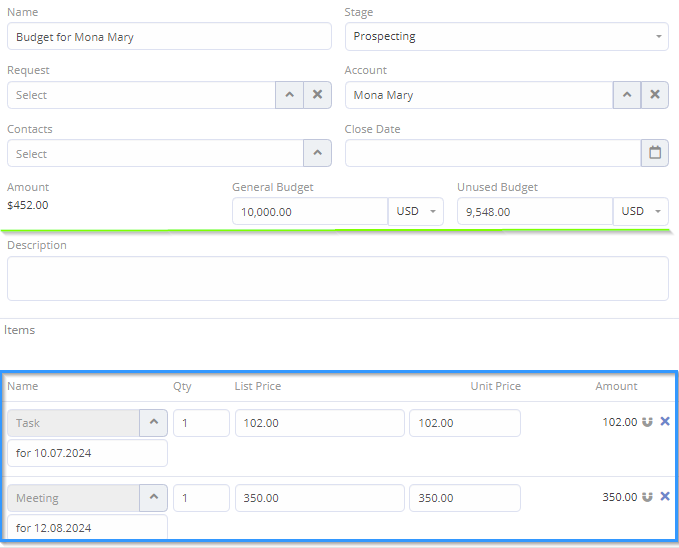Remove the Meeting item row
The width and height of the screenshot is (679, 548).
click(665, 497)
